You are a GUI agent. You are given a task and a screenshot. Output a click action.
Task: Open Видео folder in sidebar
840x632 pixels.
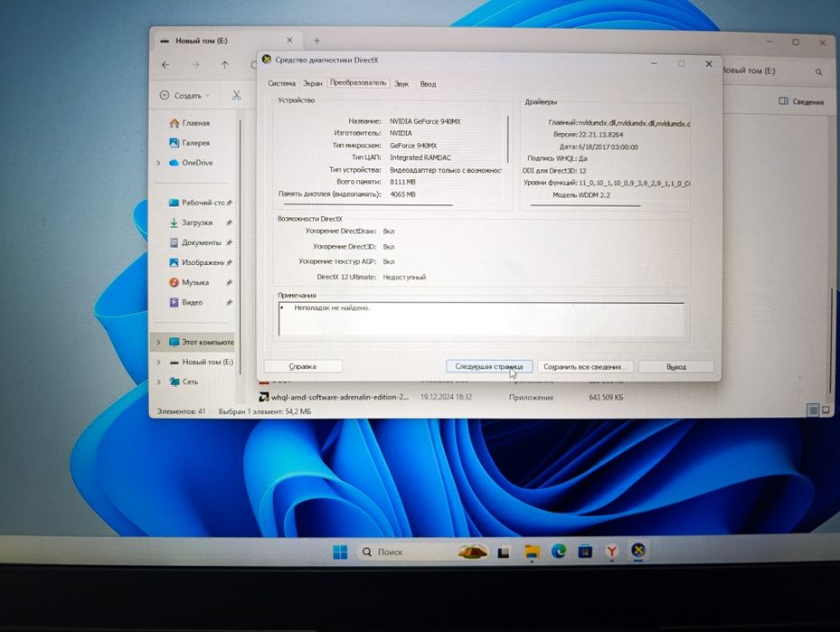(186, 303)
